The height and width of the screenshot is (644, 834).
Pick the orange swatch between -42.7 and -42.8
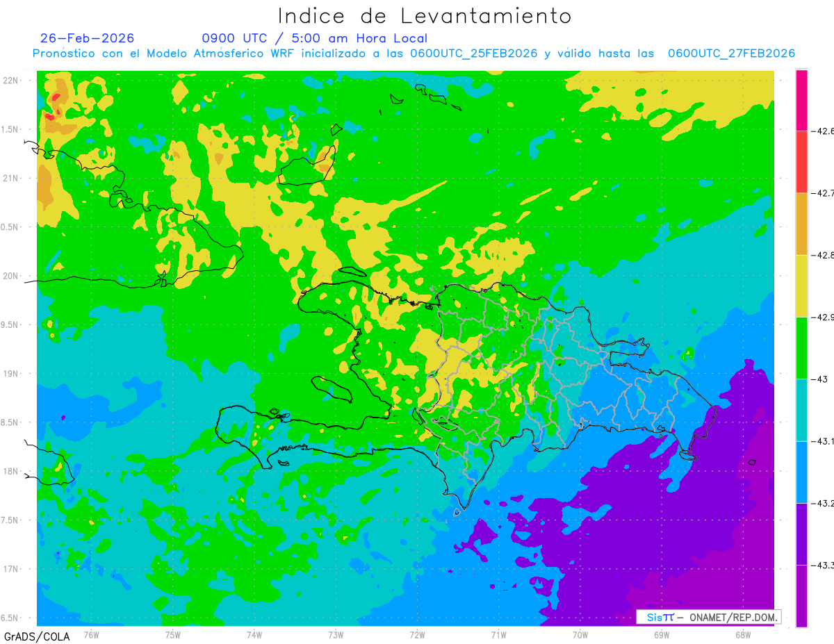pyautogui.click(x=801, y=224)
